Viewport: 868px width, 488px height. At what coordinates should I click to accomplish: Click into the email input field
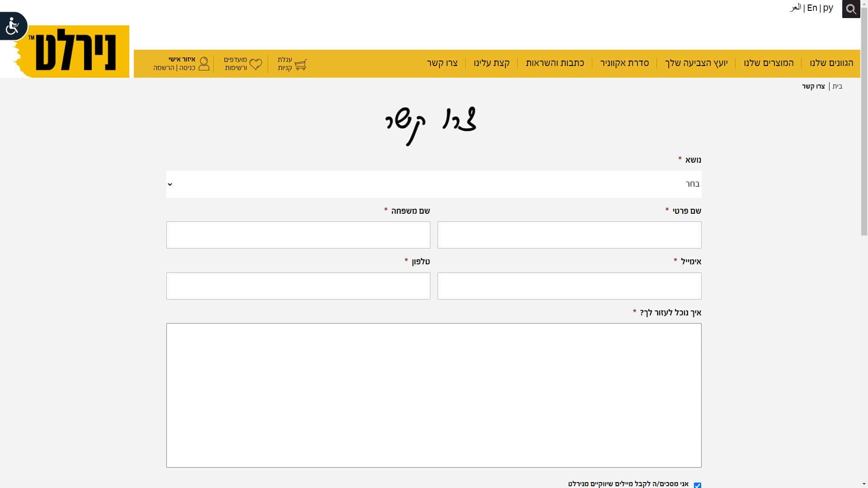(569, 286)
